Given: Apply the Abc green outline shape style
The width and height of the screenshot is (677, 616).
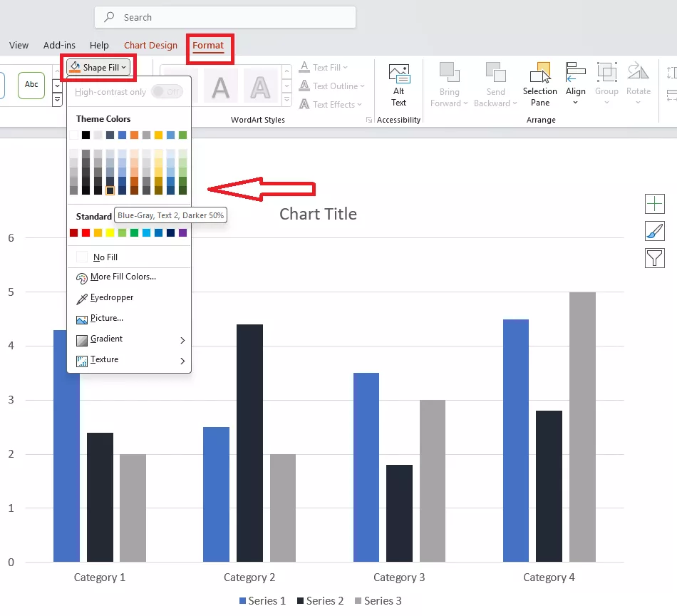Looking at the screenshot, I should tap(31, 85).
